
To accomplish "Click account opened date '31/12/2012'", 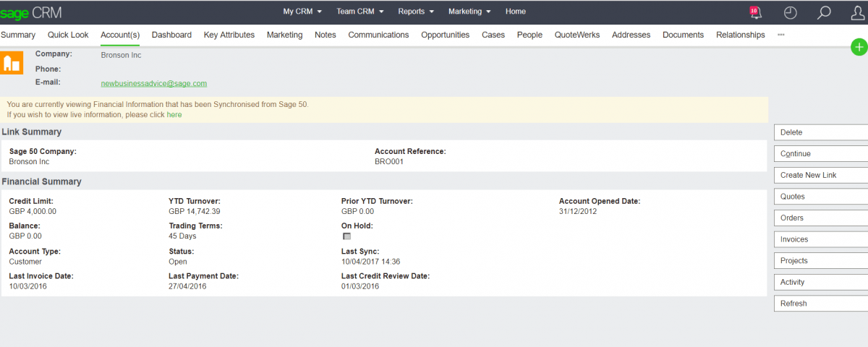I will click(x=578, y=212).
